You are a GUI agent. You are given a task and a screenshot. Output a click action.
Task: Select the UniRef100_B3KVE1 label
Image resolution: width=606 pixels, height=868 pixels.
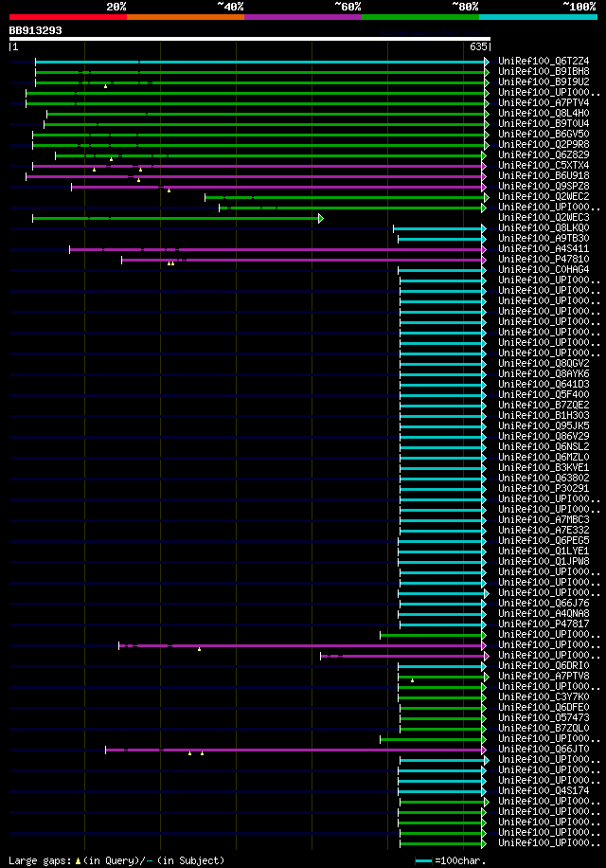pos(544,467)
